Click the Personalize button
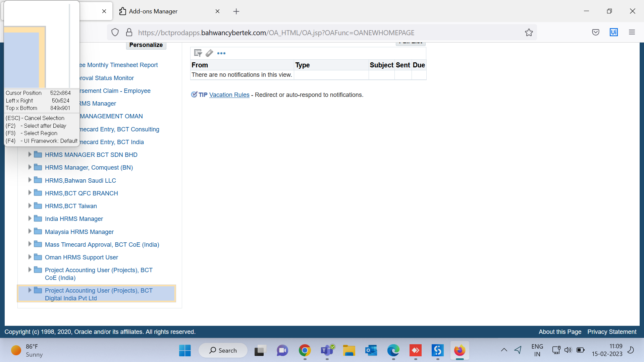Image resolution: width=644 pixels, height=362 pixels. [x=146, y=45]
